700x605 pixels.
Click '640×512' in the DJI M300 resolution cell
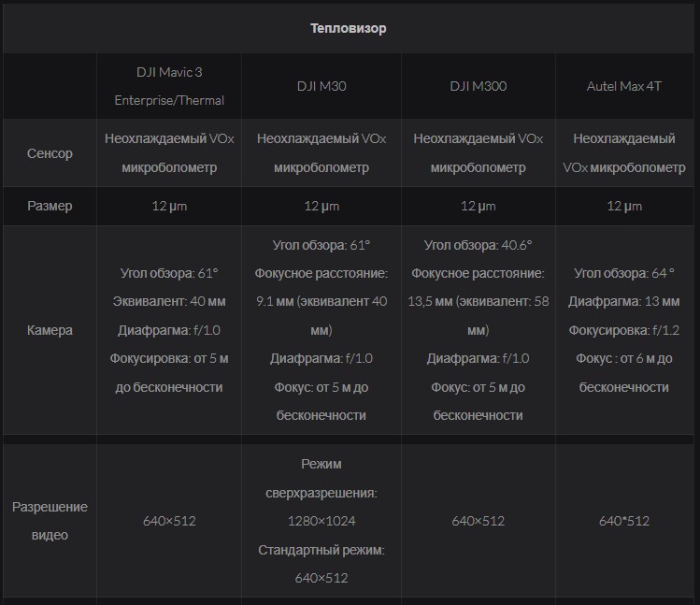[x=479, y=521]
